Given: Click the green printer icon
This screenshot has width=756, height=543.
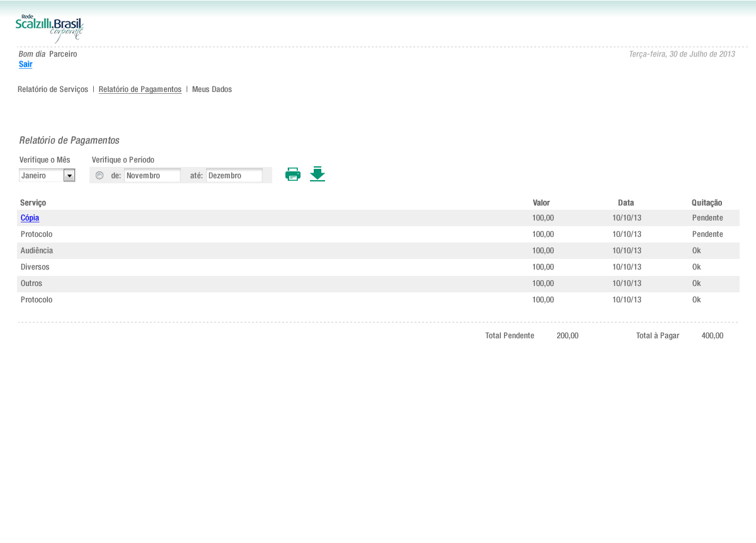Looking at the screenshot, I should point(293,174).
